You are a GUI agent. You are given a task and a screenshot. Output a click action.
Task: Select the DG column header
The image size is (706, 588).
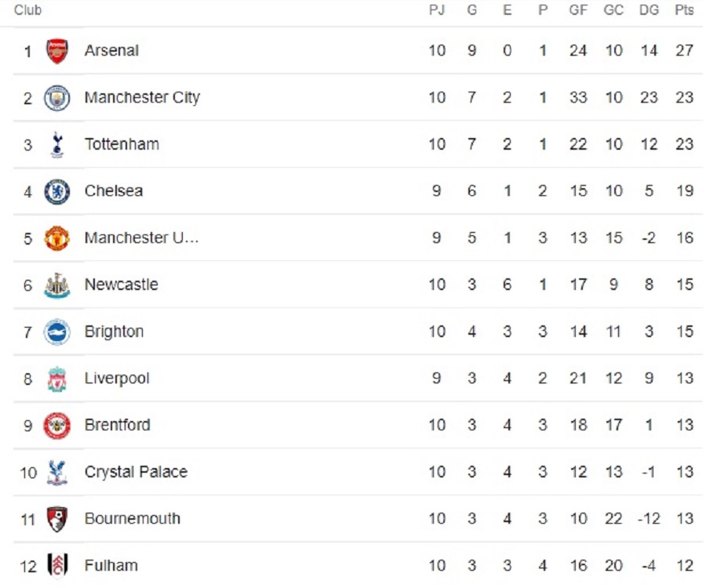649,10
